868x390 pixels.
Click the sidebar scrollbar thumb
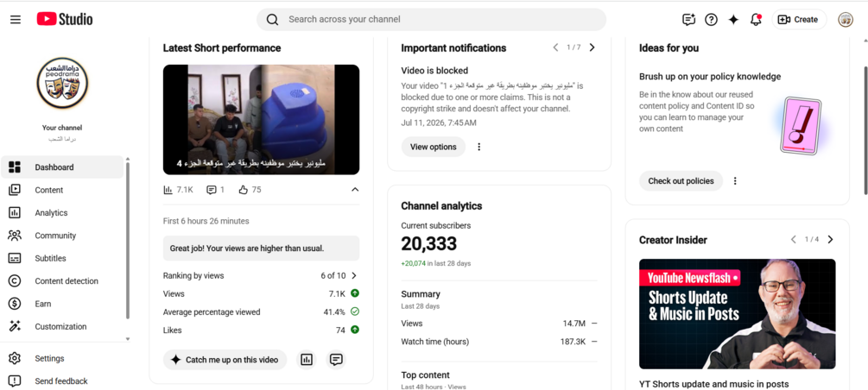click(128, 241)
